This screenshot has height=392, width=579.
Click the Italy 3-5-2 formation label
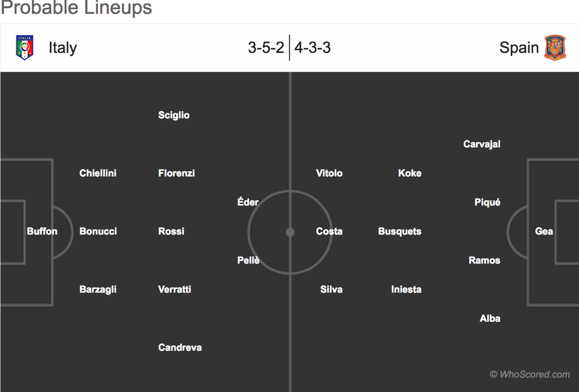(266, 48)
